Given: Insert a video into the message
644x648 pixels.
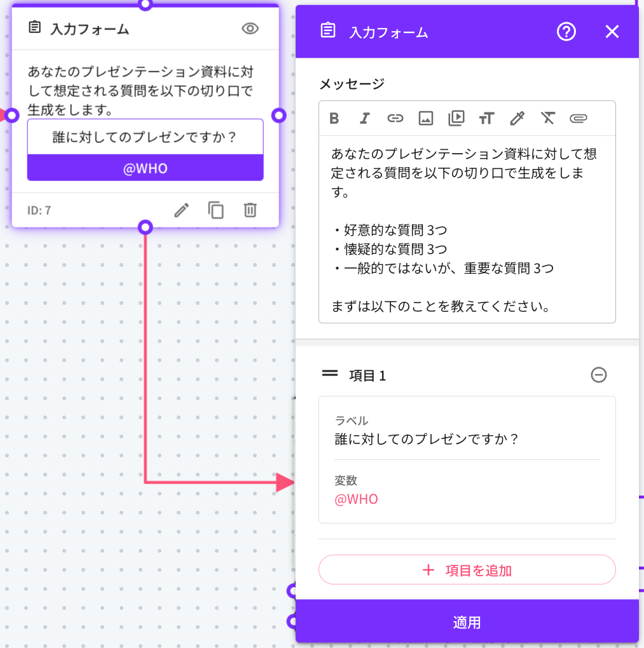Looking at the screenshot, I should click(456, 118).
